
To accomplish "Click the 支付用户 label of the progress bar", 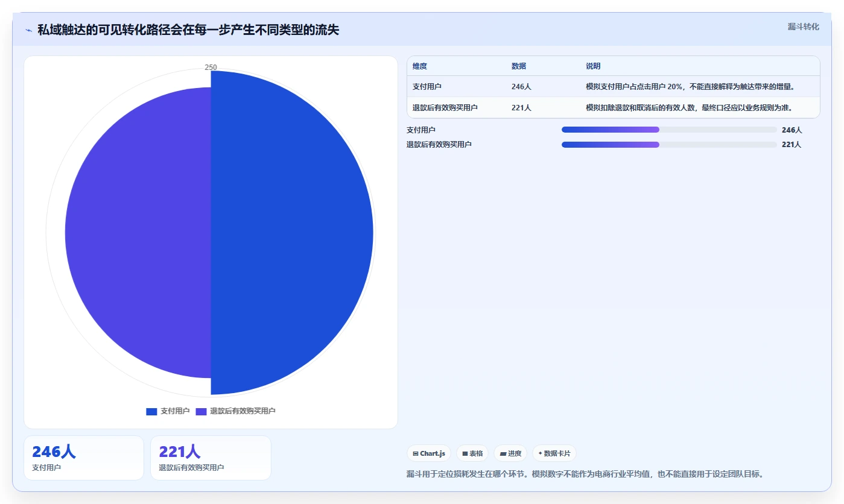I will click(421, 130).
